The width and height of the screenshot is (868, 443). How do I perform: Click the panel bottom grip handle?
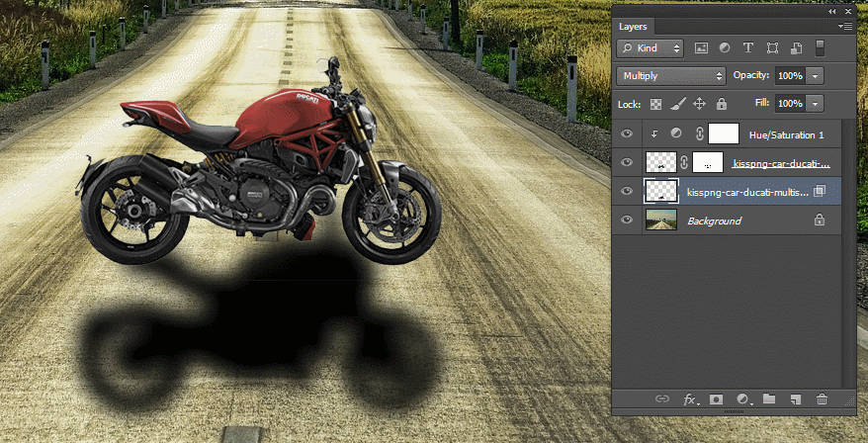pyautogui.click(x=734, y=411)
